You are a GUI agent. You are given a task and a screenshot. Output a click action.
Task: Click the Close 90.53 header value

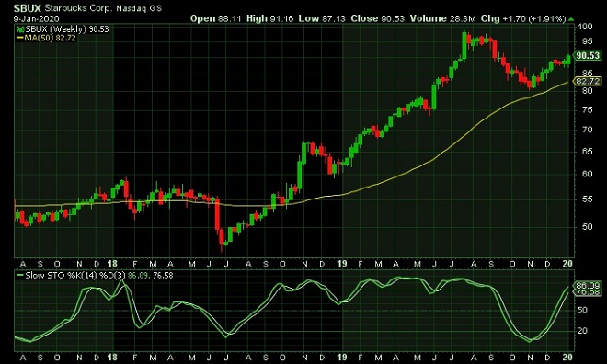(x=377, y=18)
